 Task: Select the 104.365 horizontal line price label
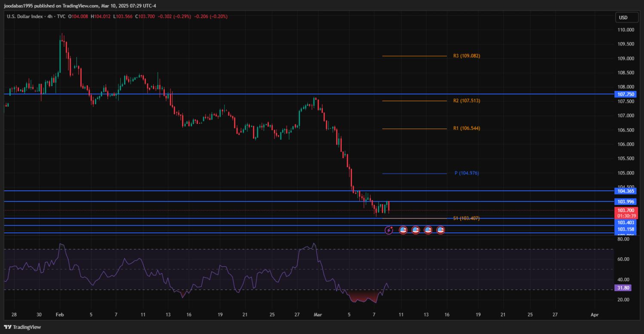(x=626, y=191)
